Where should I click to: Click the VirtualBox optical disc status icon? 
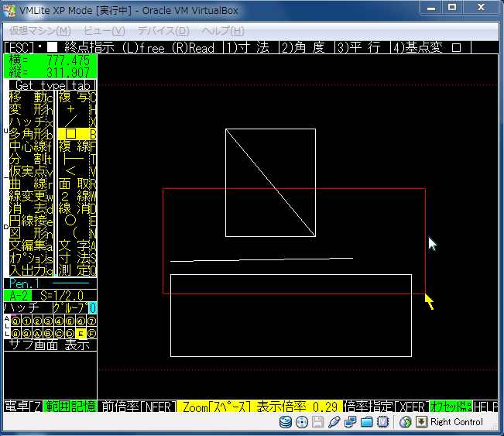point(302,422)
